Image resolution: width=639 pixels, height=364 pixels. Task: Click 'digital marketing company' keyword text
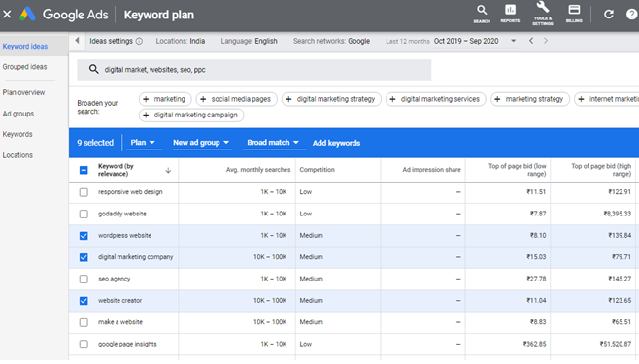pos(135,257)
